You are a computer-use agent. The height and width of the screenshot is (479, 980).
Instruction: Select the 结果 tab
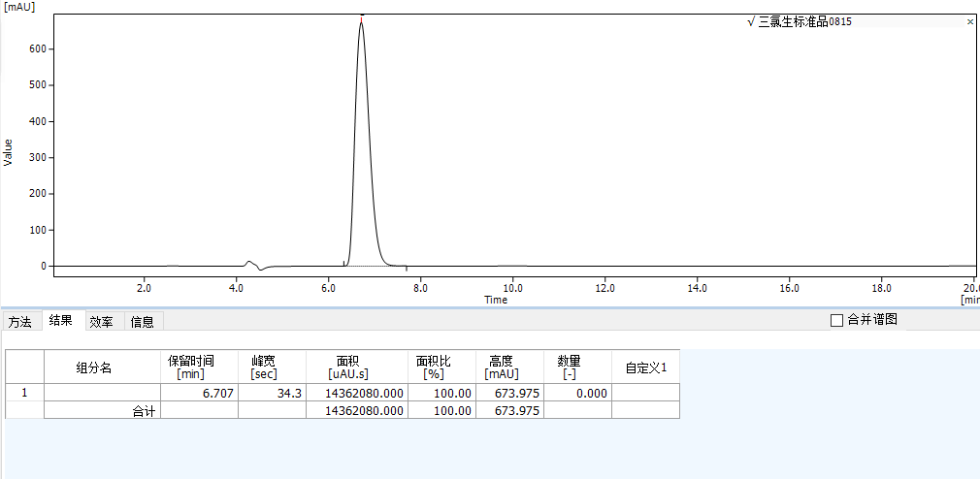(61, 321)
